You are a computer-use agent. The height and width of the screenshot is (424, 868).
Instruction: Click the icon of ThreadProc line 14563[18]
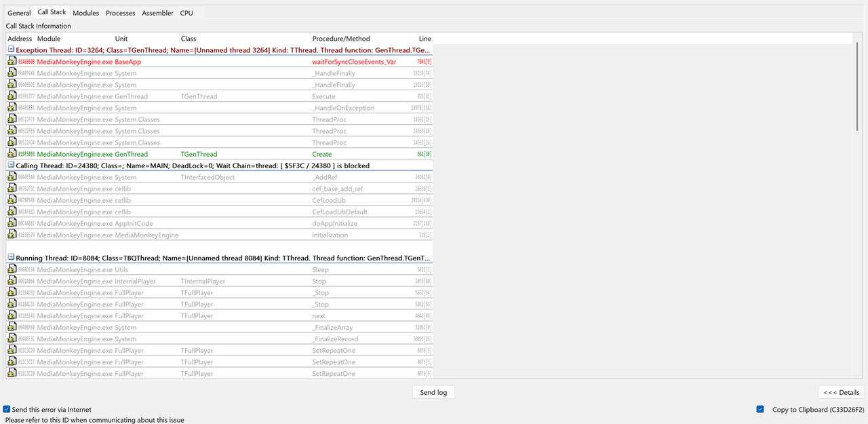click(12, 131)
